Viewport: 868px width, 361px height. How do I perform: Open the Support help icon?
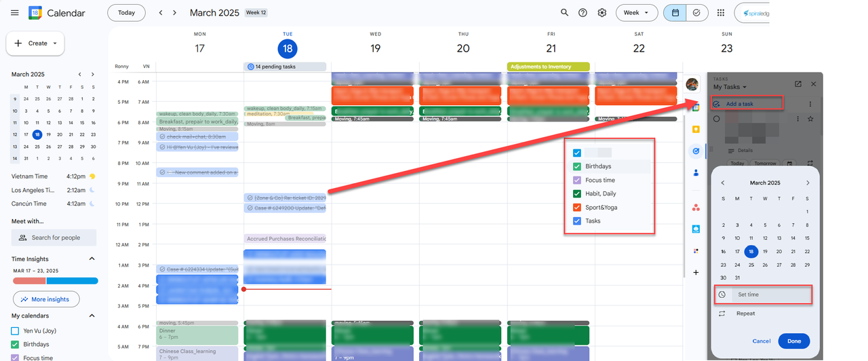pos(583,13)
